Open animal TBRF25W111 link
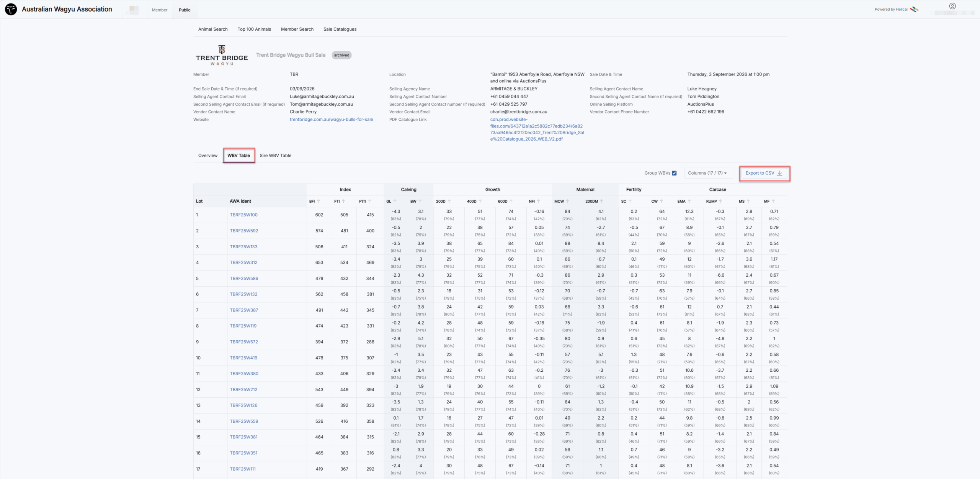The height and width of the screenshot is (479, 980). tap(243, 469)
